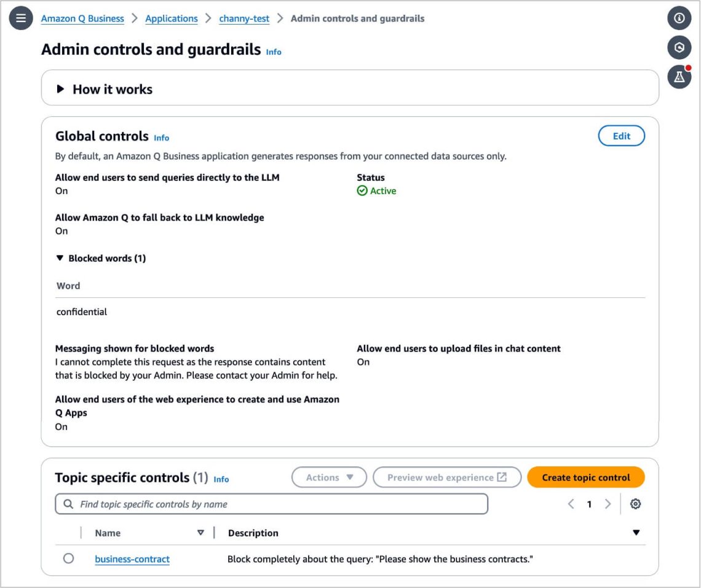Image resolution: width=701 pixels, height=588 pixels.
Task: Open table preferences via the gear icon
Action: click(636, 504)
